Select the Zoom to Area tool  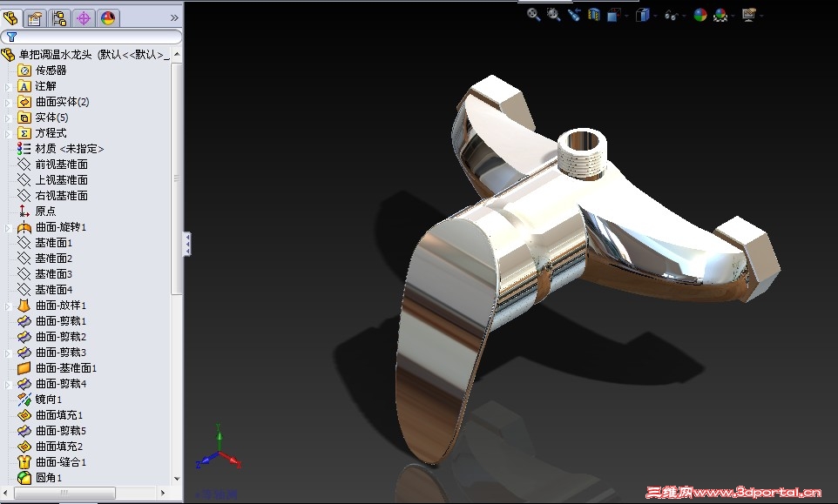554,15
